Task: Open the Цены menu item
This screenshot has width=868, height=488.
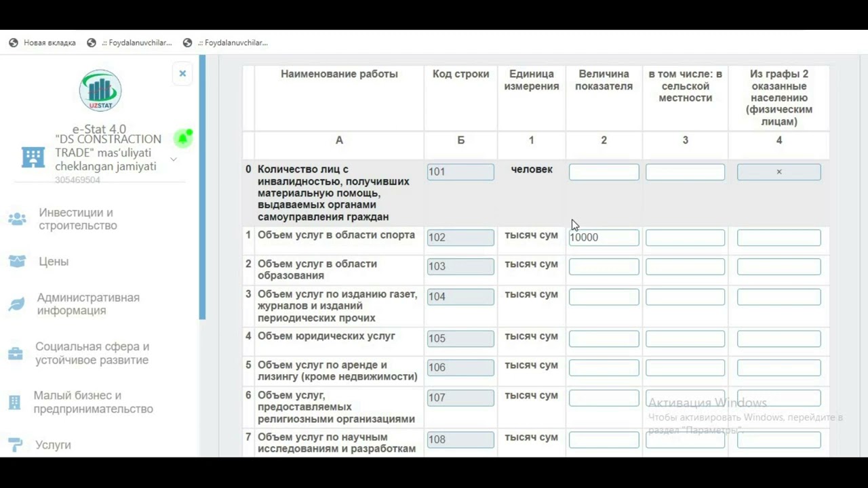Action: tap(54, 262)
